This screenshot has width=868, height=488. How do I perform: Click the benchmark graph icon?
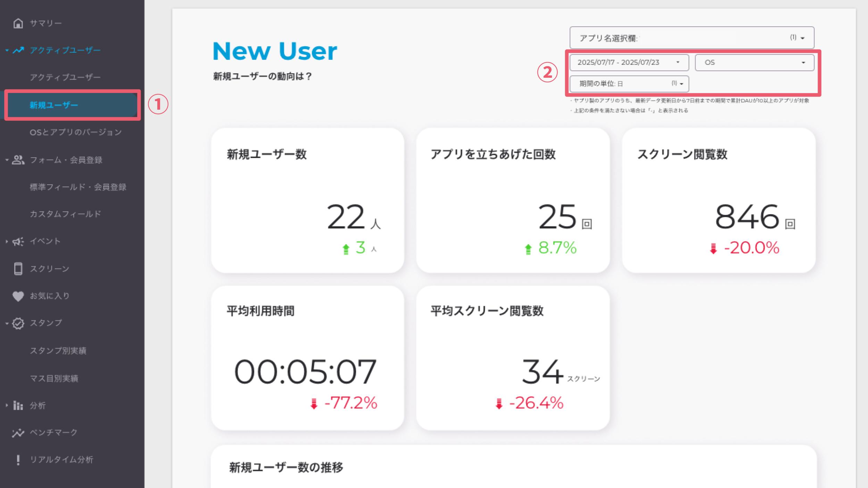18,433
